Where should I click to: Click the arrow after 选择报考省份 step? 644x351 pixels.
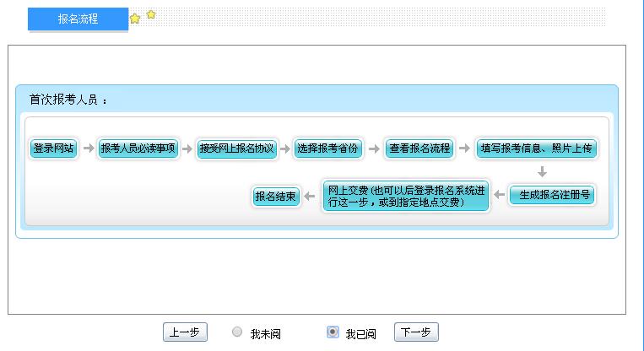pyautogui.click(x=373, y=148)
